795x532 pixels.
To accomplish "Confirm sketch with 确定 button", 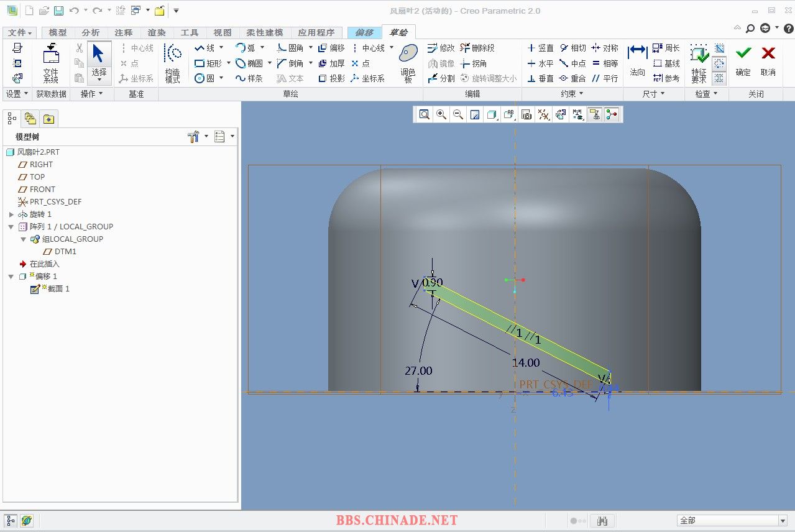I will [743, 61].
